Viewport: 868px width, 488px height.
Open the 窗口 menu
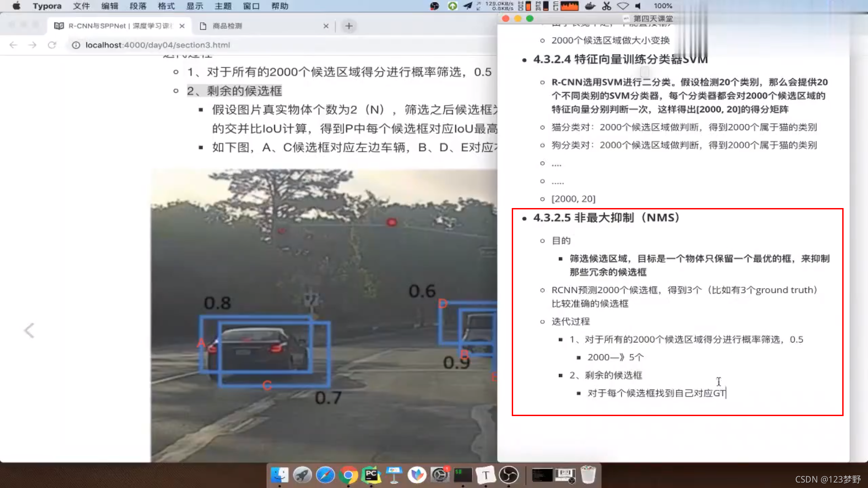click(x=251, y=6)
